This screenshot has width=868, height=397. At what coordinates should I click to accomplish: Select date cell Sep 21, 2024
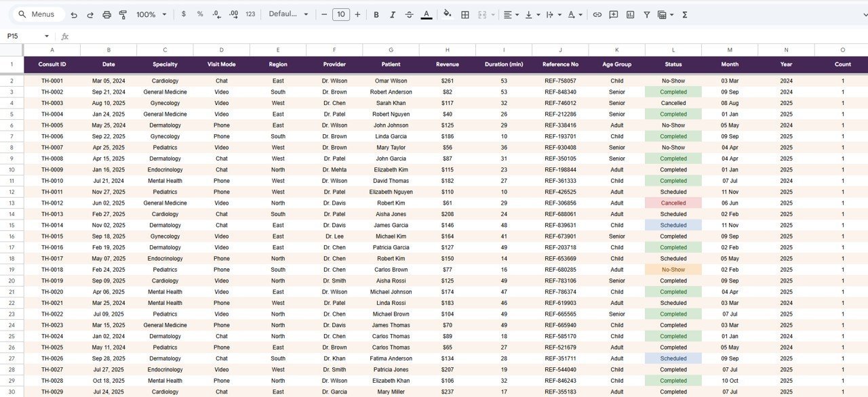[x=108, y=92]
